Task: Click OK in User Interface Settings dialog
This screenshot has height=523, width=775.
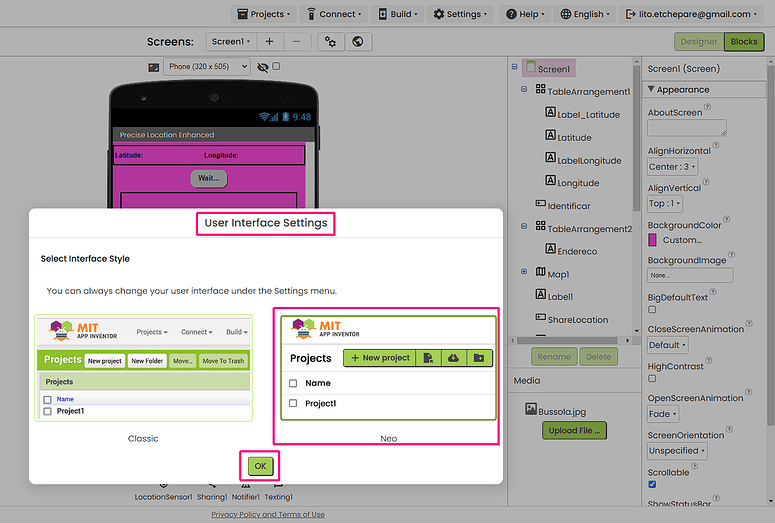Action: point(260,466)
